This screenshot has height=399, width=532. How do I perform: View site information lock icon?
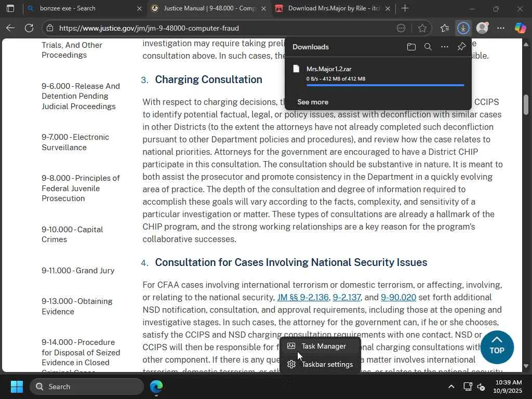(x=50, y=28)
